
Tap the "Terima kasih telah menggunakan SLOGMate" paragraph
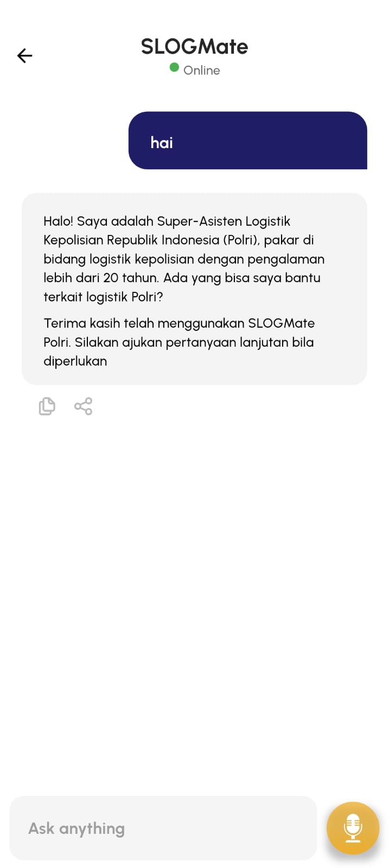coord(179,342)
